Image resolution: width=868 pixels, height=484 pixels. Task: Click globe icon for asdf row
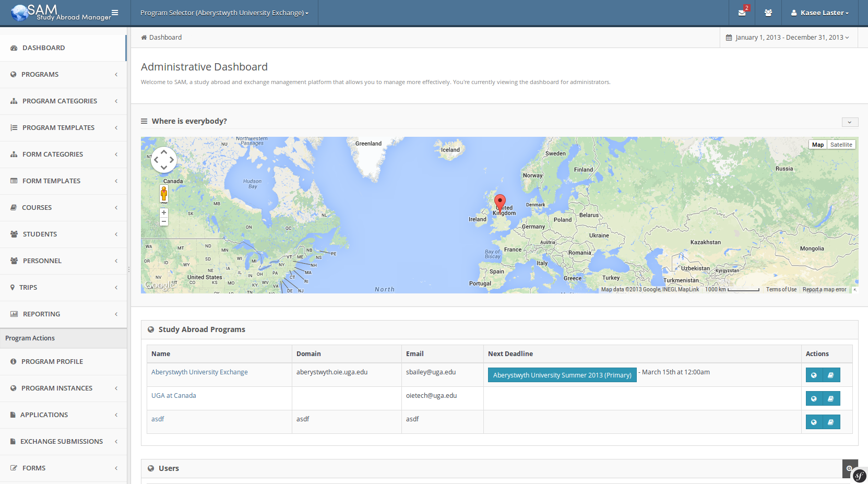coord(814,422)
